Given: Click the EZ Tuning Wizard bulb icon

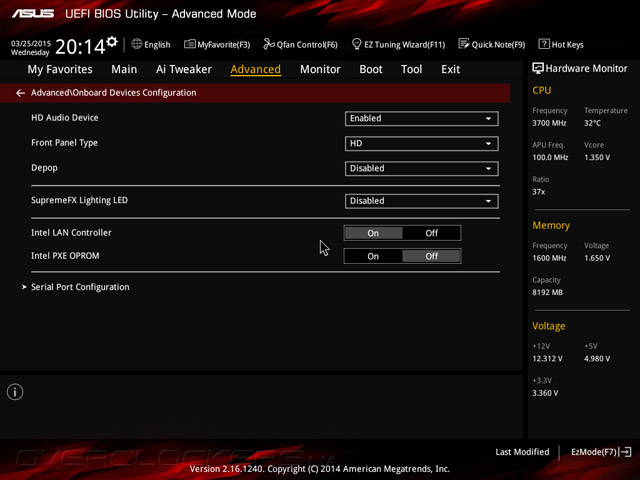Looking at the screenshot, I should (356, 44).
